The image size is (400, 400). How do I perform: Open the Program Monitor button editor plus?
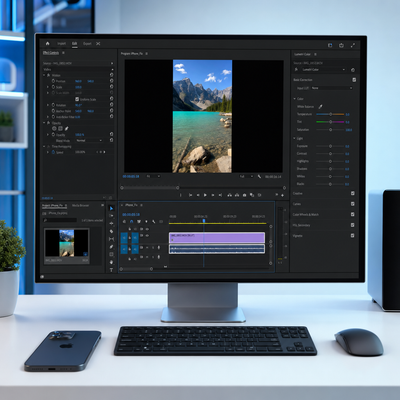point(282,195)
